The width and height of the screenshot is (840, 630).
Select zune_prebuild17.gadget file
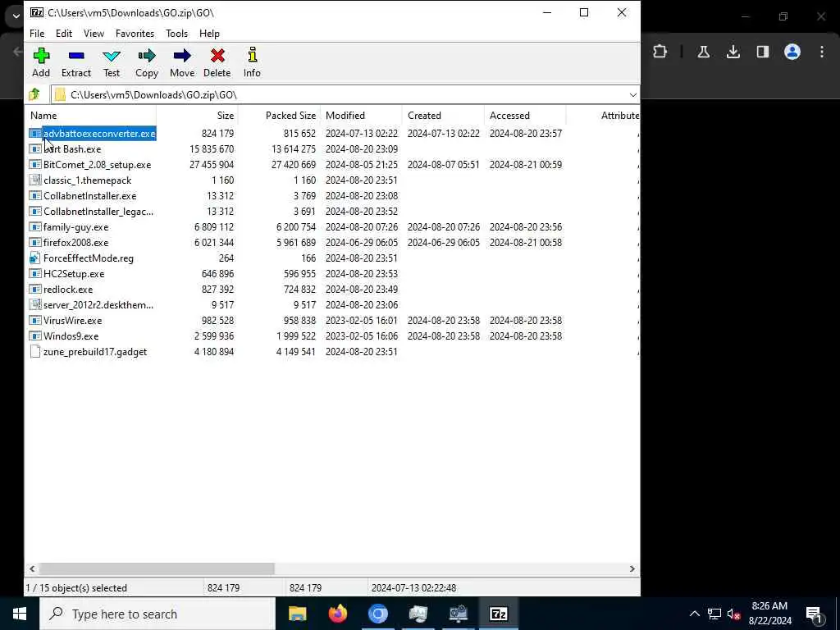pyautogui.click(x=95, y=351)
